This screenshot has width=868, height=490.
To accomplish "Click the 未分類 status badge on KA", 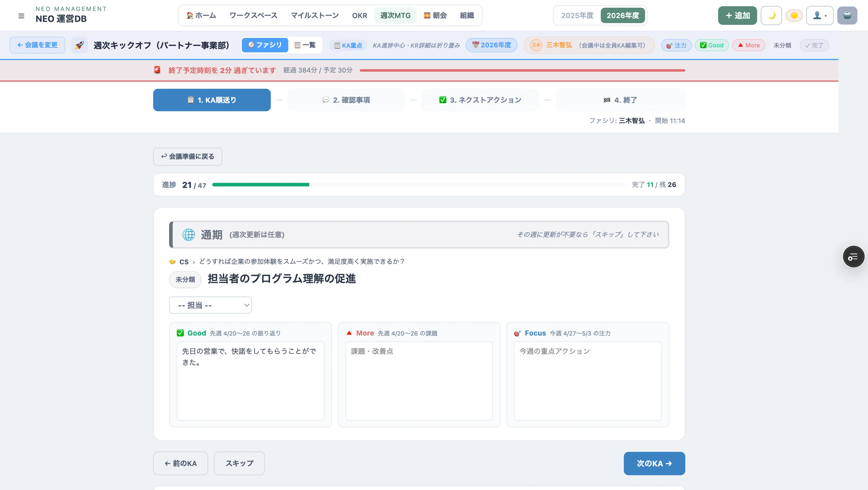I will [x=185, y=280].
